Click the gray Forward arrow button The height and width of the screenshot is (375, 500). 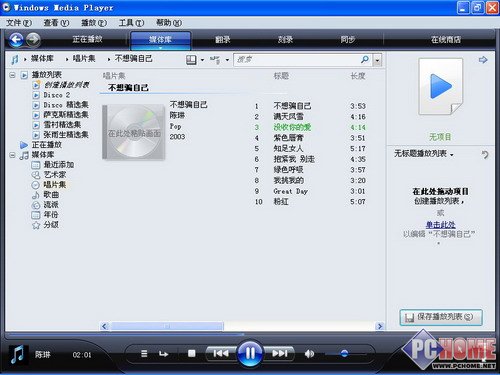point(33,40)
